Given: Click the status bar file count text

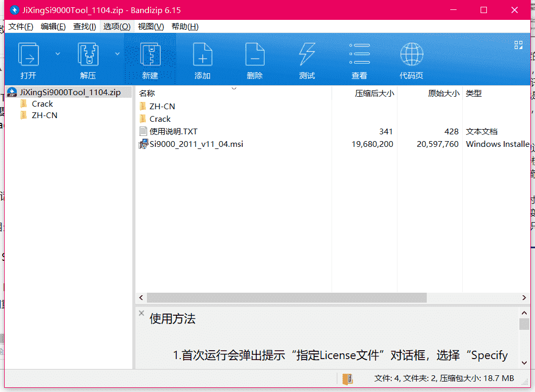Looking at the screenshot, I should point(444,378).
